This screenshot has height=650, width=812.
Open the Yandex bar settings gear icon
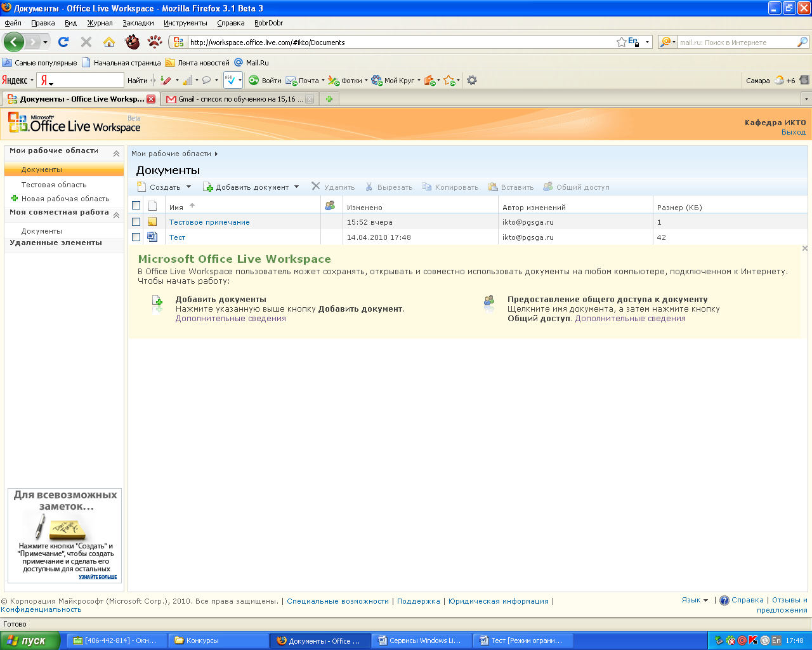(x=471, y=80)
